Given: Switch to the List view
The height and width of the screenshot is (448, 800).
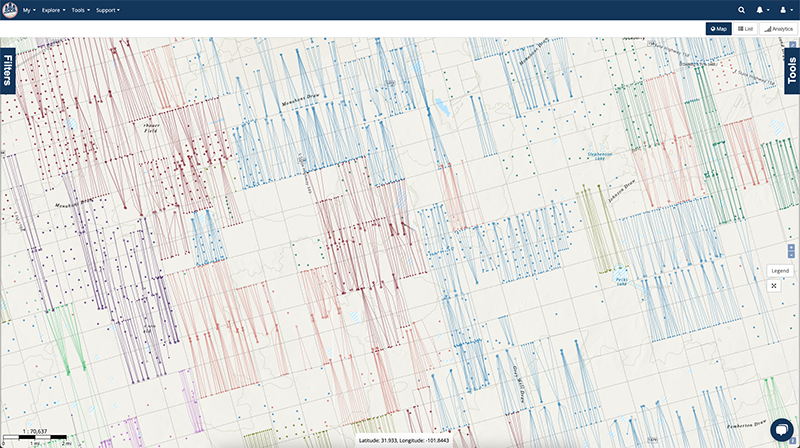Looking at the screenshot, I should click(746, 29).
